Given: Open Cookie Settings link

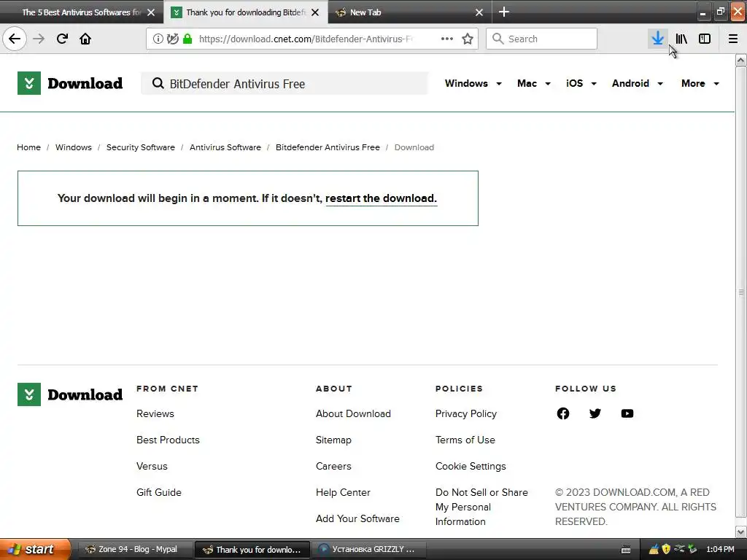Looking at the screenshot, I should [471, 466].
